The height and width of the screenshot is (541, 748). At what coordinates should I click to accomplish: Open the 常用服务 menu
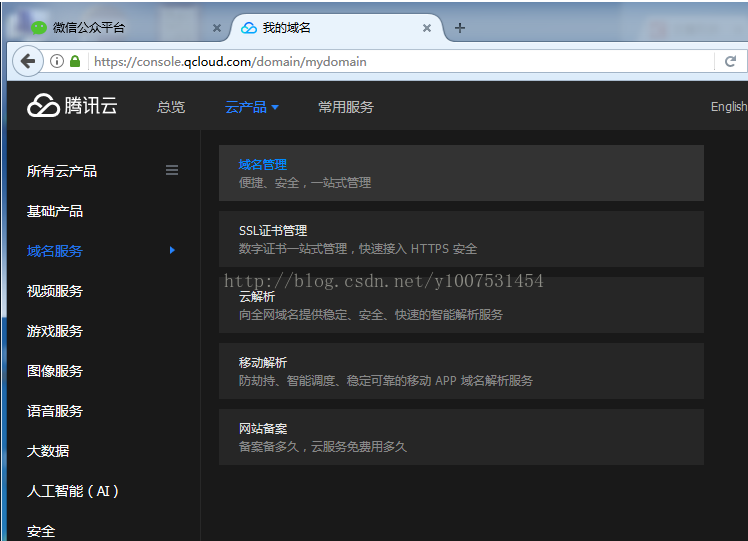345,107
